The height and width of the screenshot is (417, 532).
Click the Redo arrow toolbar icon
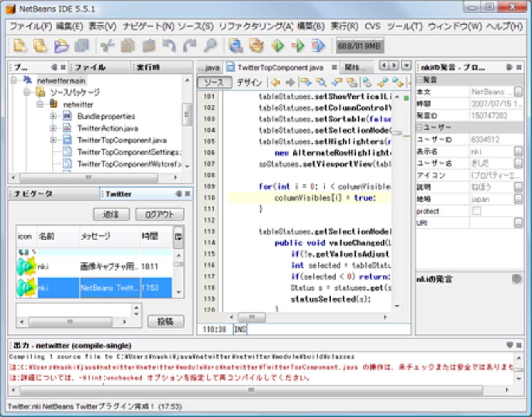[x=189, y=46]
